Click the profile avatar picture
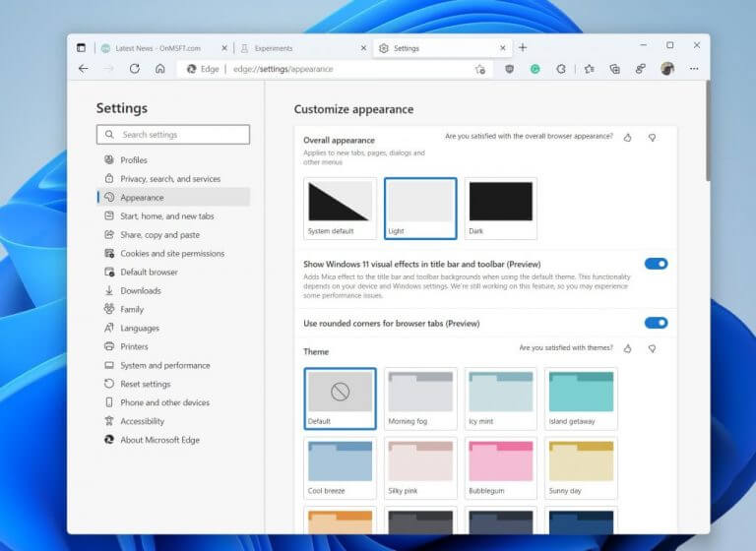 (667, 69)
